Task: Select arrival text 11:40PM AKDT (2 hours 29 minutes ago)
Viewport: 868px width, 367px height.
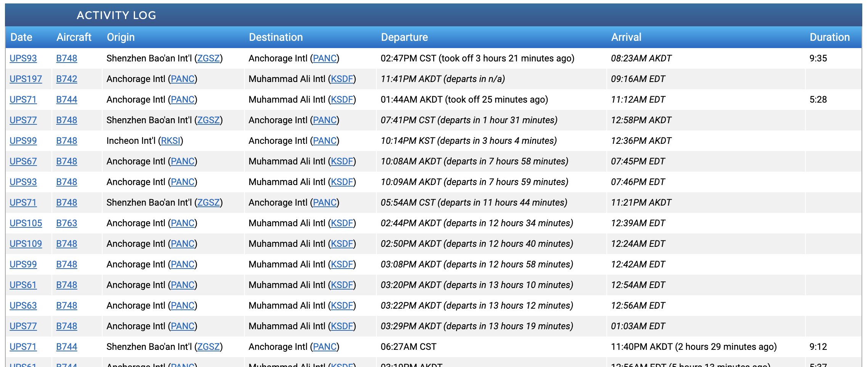Action: tap(694, 347)
